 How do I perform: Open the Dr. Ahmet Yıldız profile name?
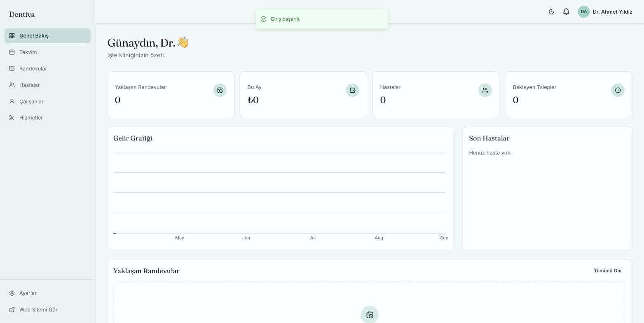[612, 12]
